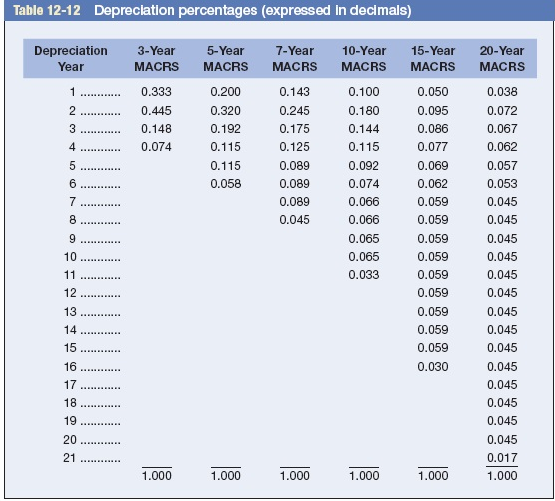This screenshot has height=501, width=555.
Task: Click the 3-Year value 0.148
Action: pyautogui.click(x=156, y=129)
